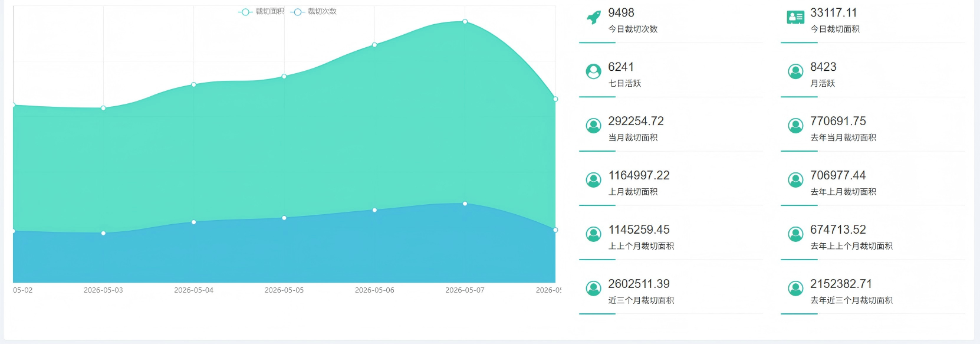
Task: Click the 上月裁切面积 label
Action: pos(633,192)
